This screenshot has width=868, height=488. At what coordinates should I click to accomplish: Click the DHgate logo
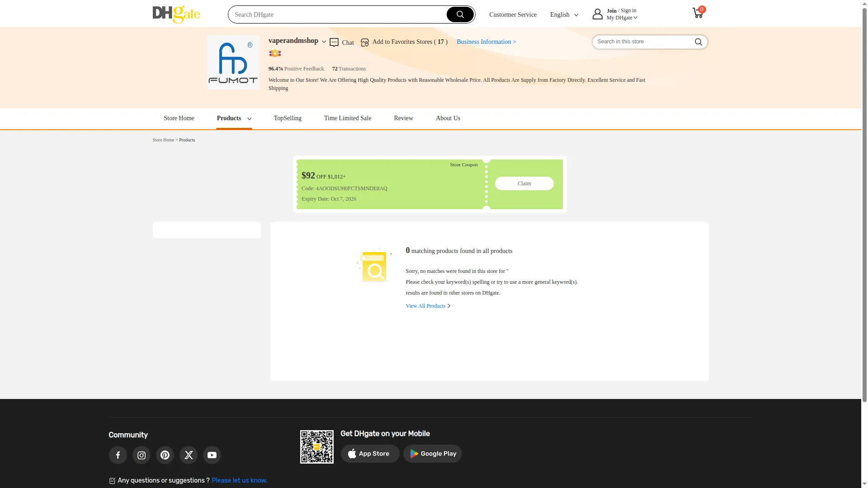[176, 14]
